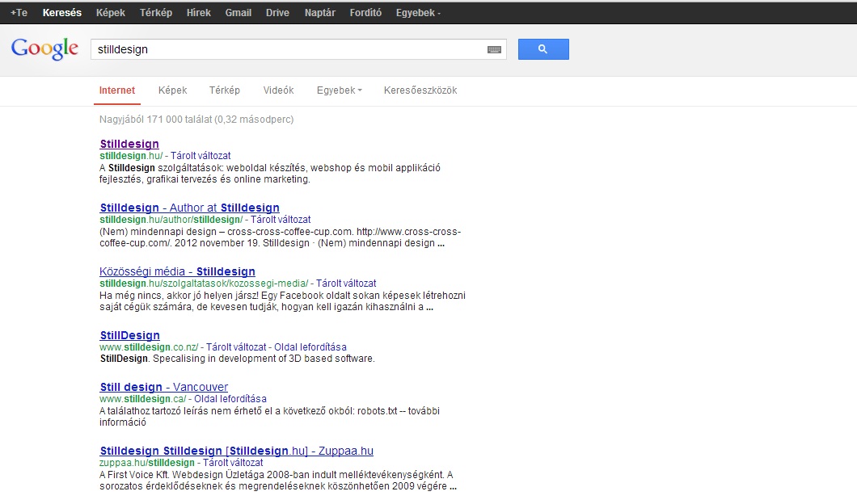Click Oldal lefordítása for stilldesign.ca
Screen dimensions: 857x504
[230, 399]
